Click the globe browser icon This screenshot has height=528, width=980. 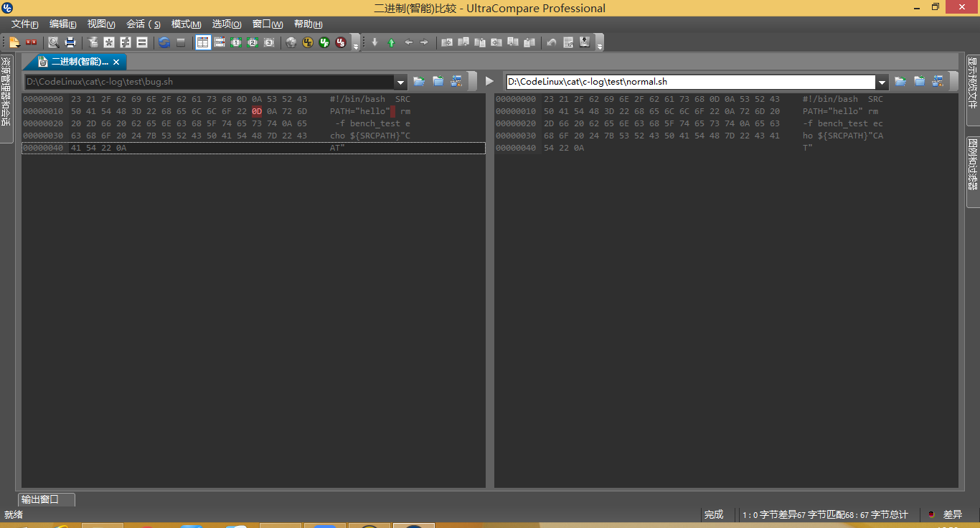[x=291, y=42]
